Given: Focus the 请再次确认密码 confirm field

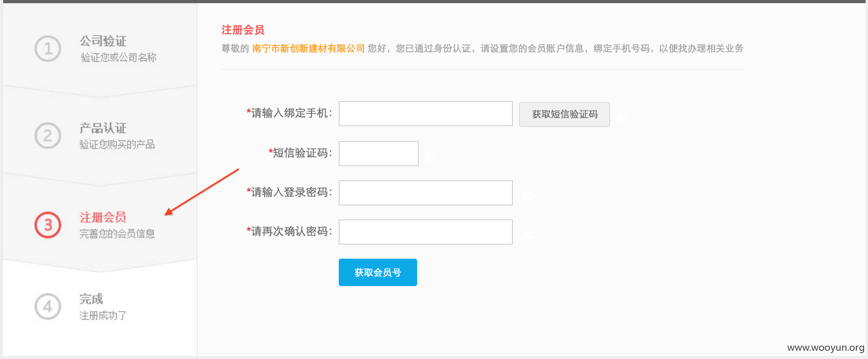Looking at the screenshot, I should tap(426, 232).
